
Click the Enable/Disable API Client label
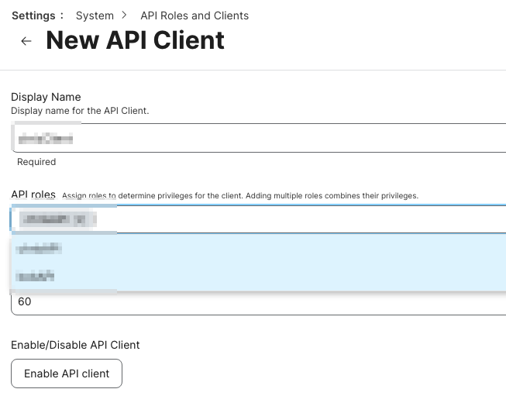click(x=75, y=344)
